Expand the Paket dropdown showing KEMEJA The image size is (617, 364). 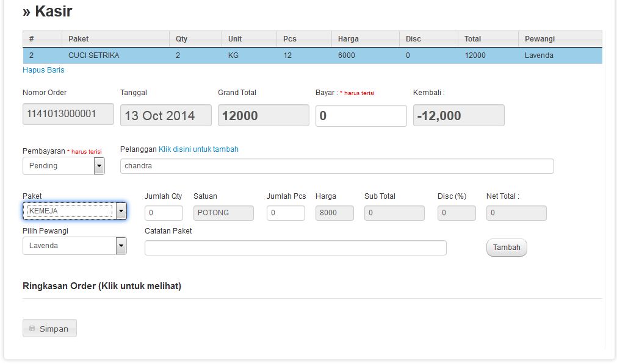click(x=74, y=211)
